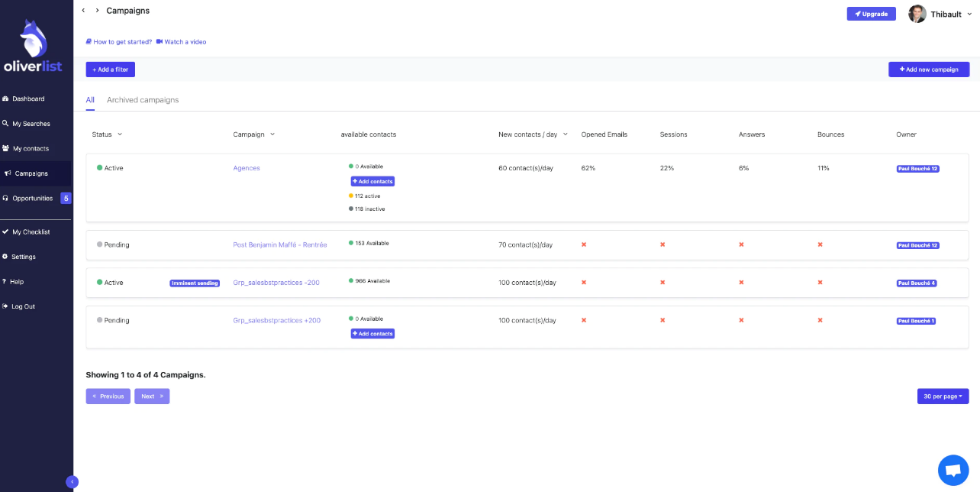Viewport: 980px width, 492px height.
Task: Click the Settings gear icon in sidebar
Action: (5, 257)
